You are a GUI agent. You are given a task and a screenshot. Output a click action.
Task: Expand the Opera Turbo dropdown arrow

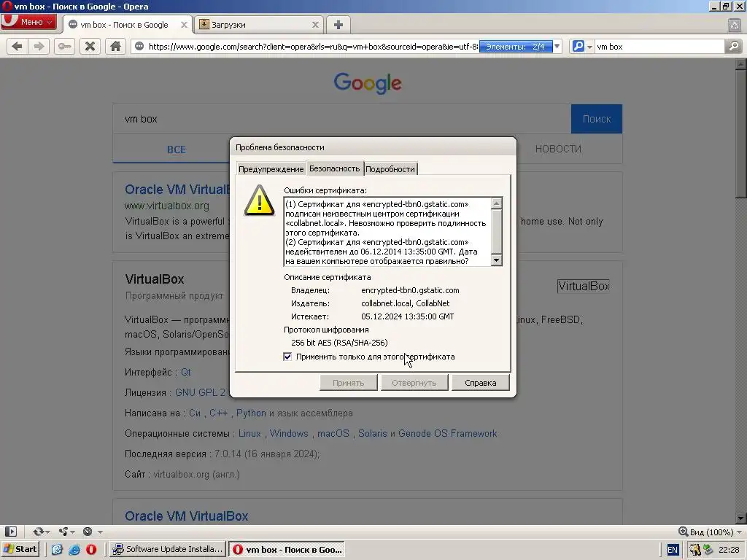tap(100, 532)
